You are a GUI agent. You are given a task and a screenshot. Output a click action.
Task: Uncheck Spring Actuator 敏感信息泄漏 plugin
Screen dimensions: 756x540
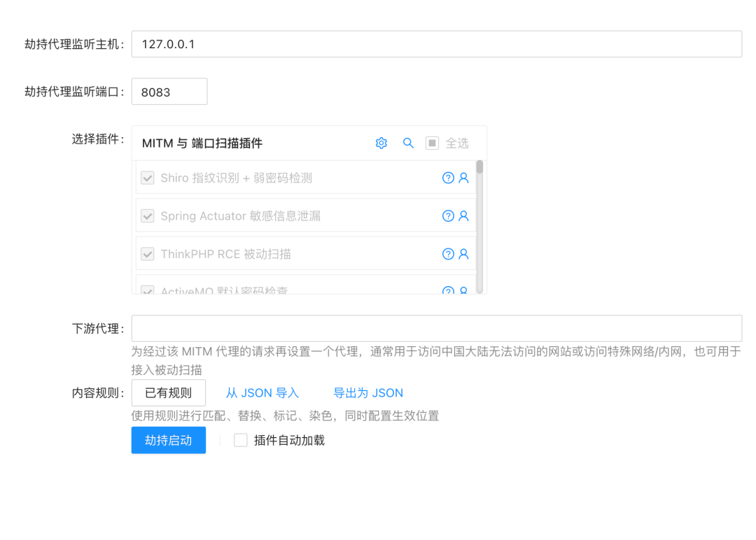[x=148, y=216]
